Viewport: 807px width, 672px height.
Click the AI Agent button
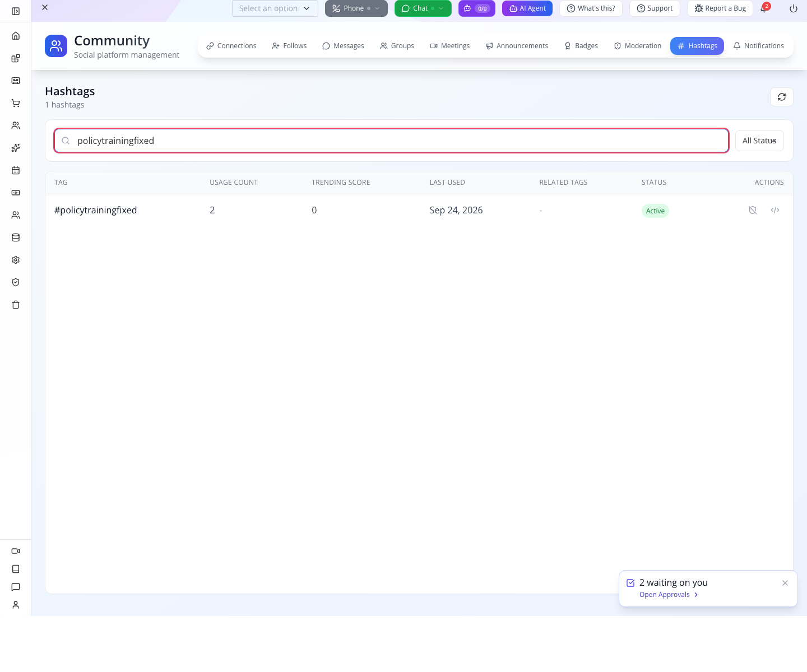pos(527,8)
